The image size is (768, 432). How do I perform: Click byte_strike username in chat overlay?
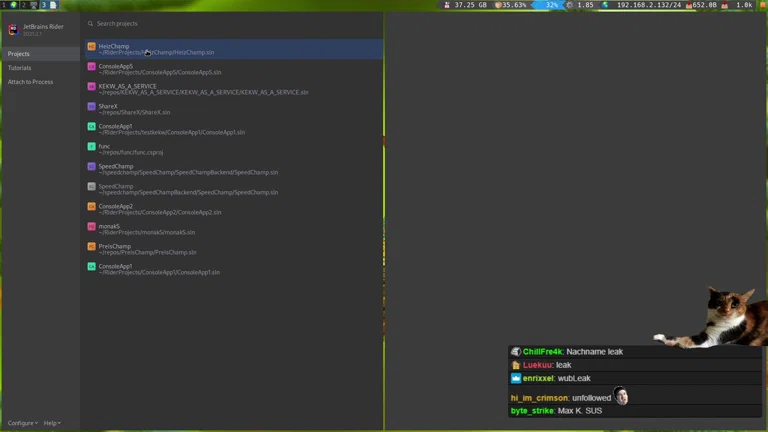[532, 410]
